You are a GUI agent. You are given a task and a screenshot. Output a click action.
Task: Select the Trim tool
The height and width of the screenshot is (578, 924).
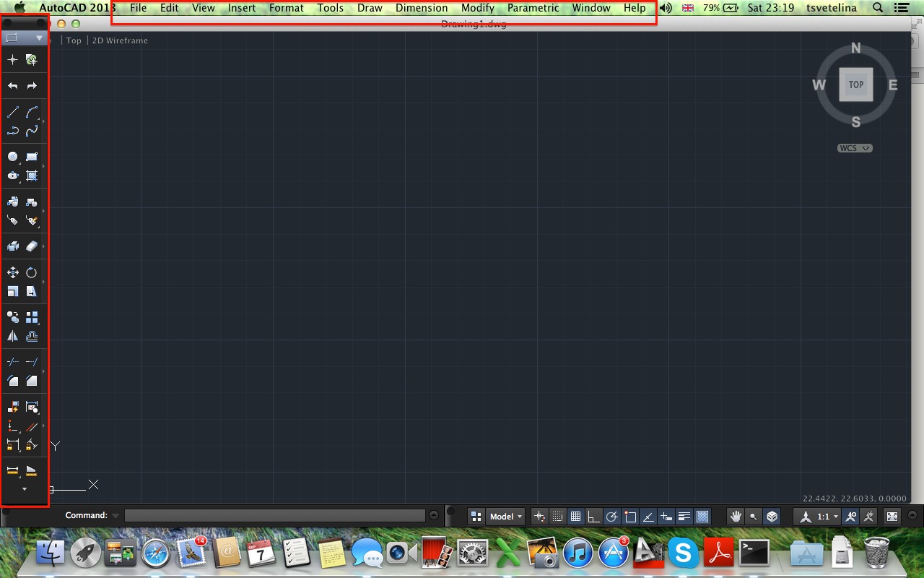click(13, 362)
